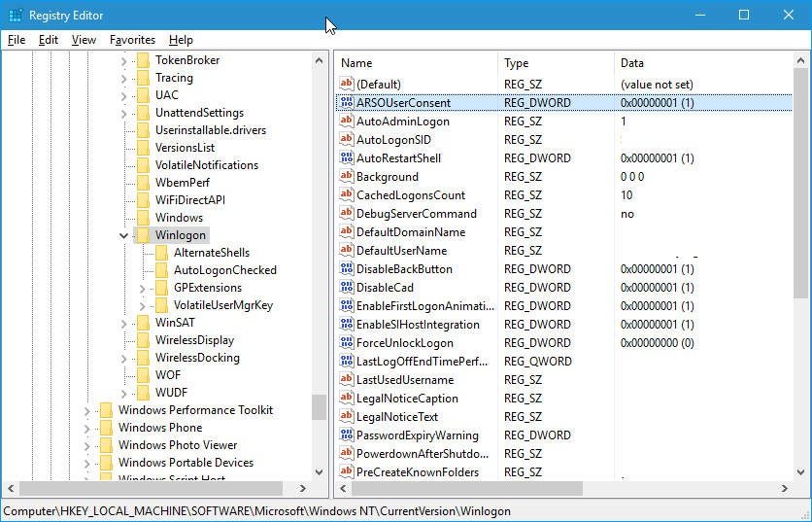Expand the GPExtensions subkey

pyautogui.click(x=143, y=288)
